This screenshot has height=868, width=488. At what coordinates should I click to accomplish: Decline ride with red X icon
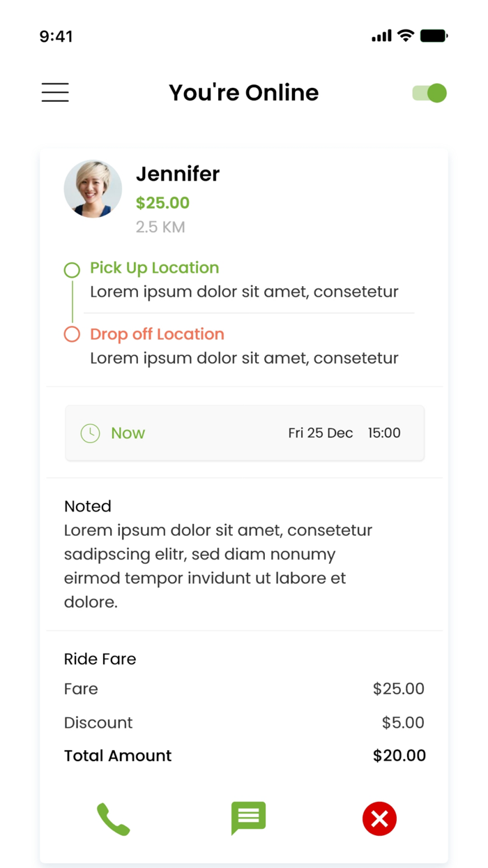379,818
